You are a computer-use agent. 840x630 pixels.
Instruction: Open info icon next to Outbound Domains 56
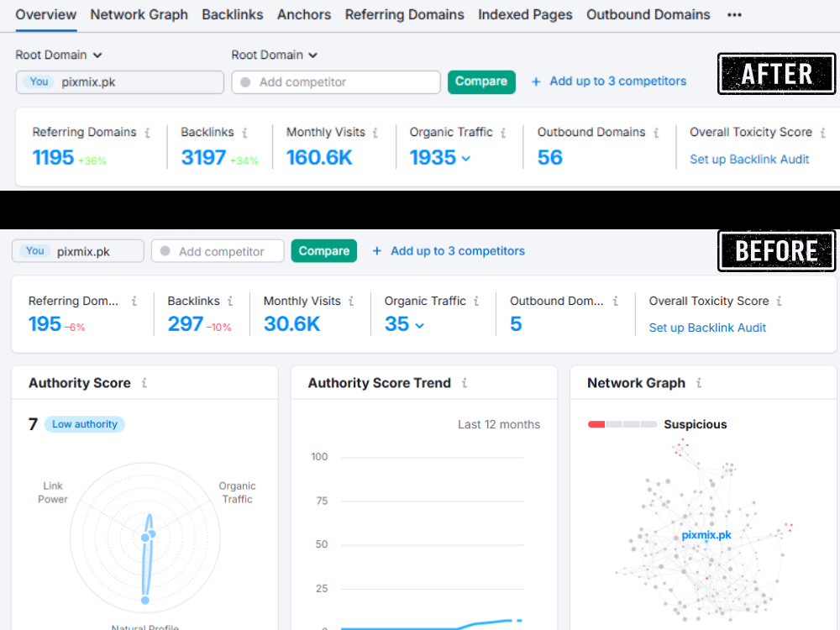tap(656, 133)
